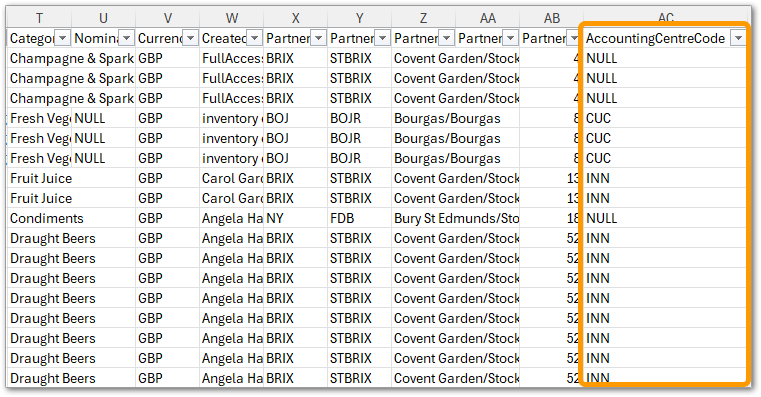Open the Category column filter dropdown

(63, 38)
